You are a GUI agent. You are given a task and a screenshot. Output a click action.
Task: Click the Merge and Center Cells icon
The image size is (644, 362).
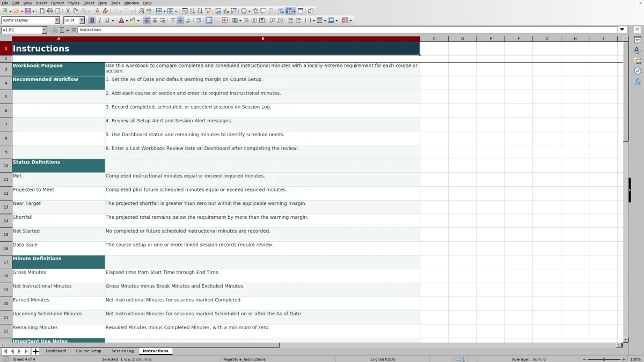pos(209,20)
